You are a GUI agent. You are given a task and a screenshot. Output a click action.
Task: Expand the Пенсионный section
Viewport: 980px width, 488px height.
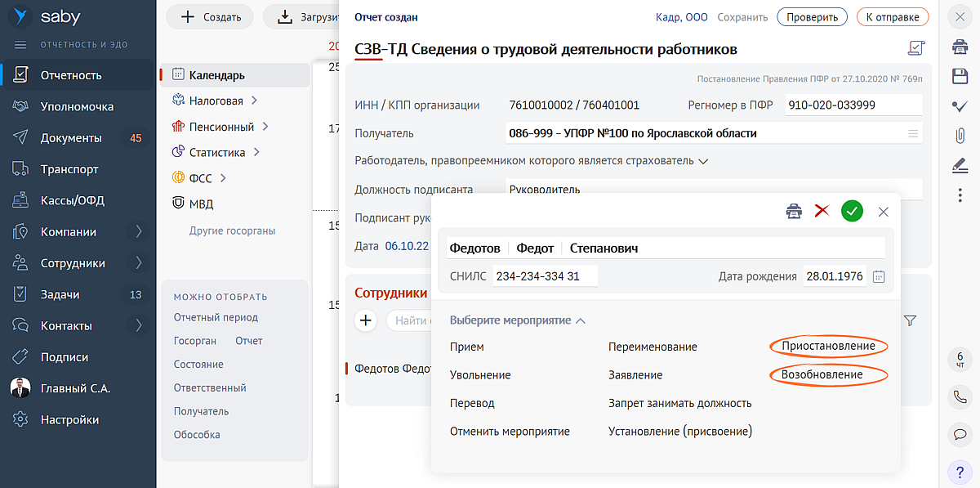265,127
